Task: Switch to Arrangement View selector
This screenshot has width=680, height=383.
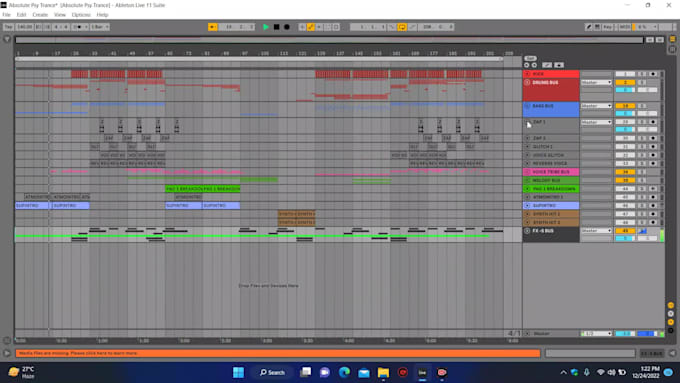Action: pos(672,39)
